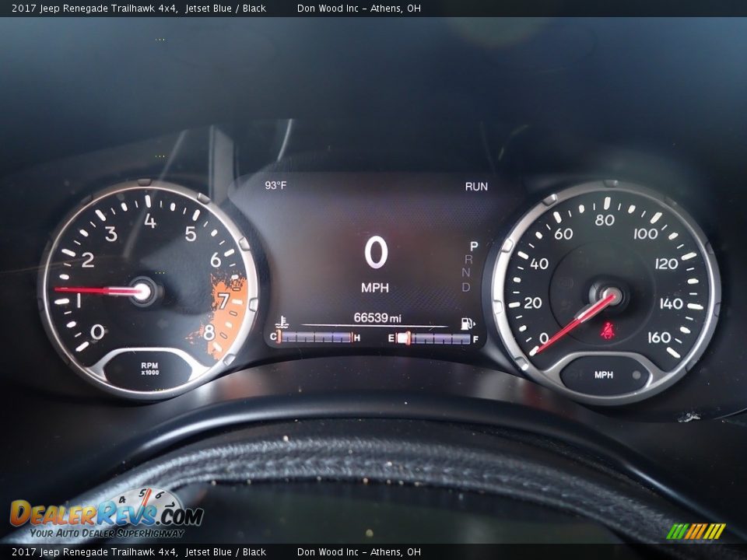
Task: Click the coolant temperature icon
Action: pos(282,322)
